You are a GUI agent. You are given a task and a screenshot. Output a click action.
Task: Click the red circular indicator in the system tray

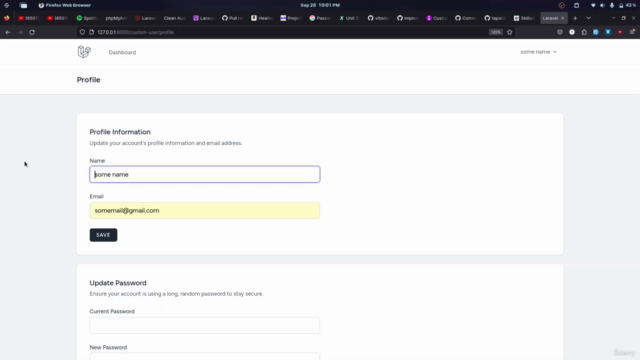point(562,5)
